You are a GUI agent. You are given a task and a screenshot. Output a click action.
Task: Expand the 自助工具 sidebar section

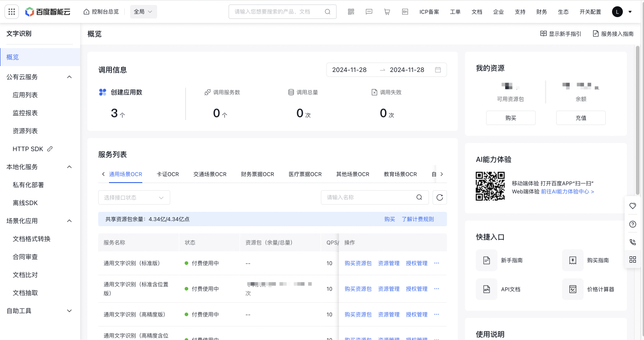tap(69, 311)
